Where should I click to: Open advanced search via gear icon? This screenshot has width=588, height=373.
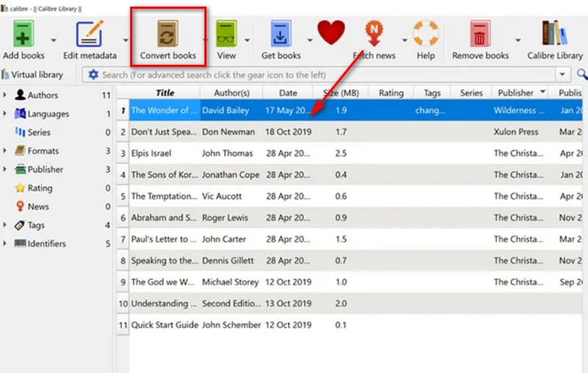click(x=93, y=75)
